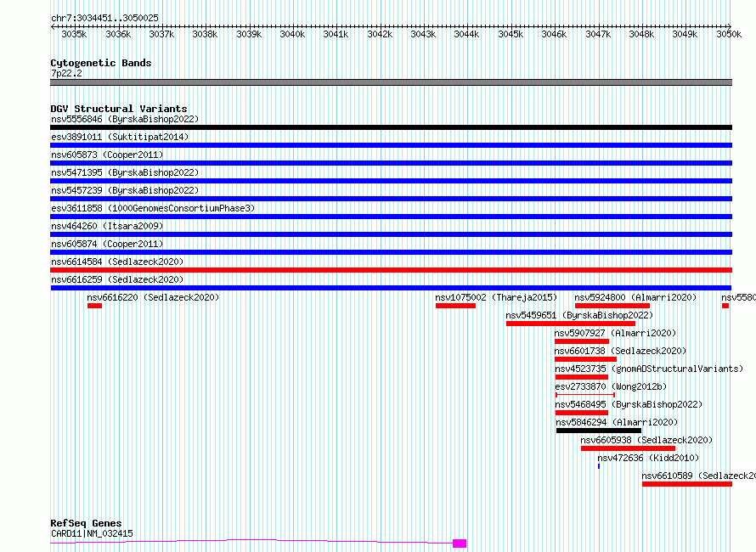The width and height of the screenshot is (756, 552).
Task: Select the short red nsv6616220 bar
Action: (94, 306)
